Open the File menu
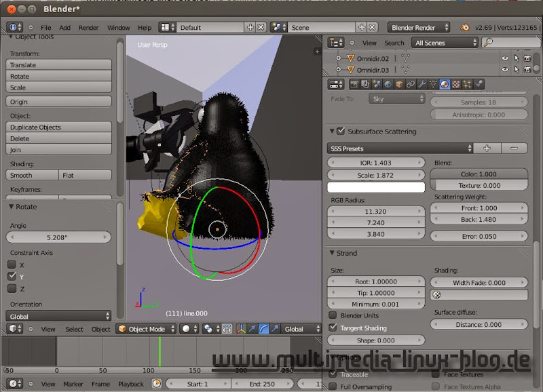The width and height of the screenshot is (543, 392). click(45, 27)
